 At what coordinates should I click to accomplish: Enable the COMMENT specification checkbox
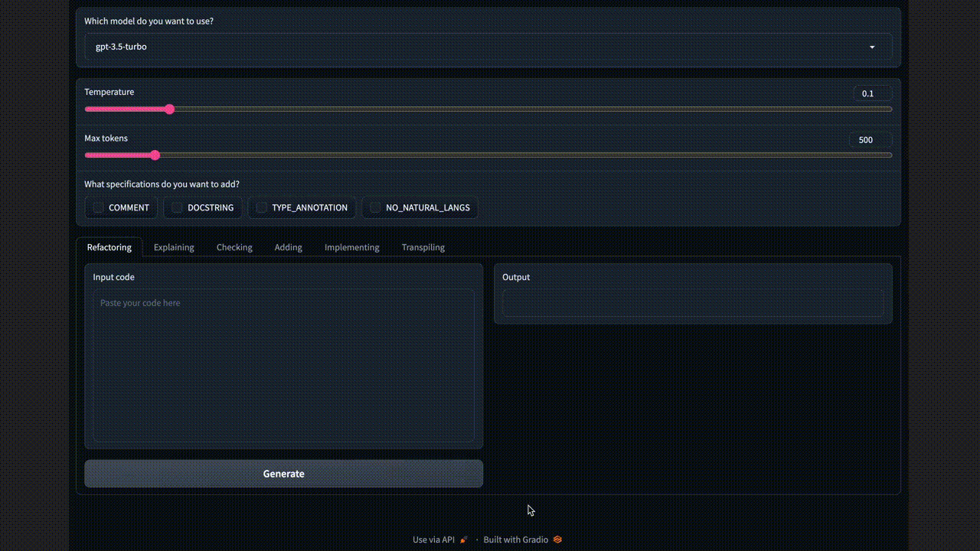point(98,207)
